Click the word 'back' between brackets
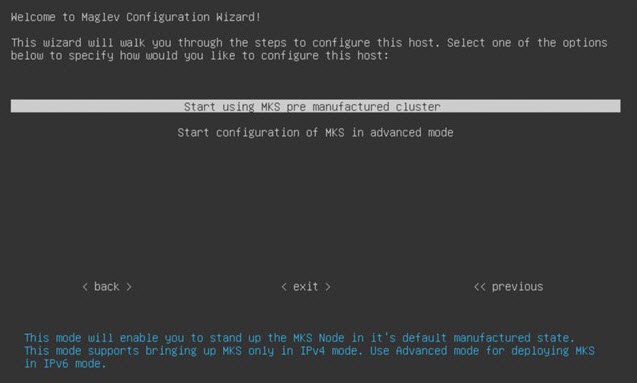This screenshot has height=383, width=637. (106, 287)
